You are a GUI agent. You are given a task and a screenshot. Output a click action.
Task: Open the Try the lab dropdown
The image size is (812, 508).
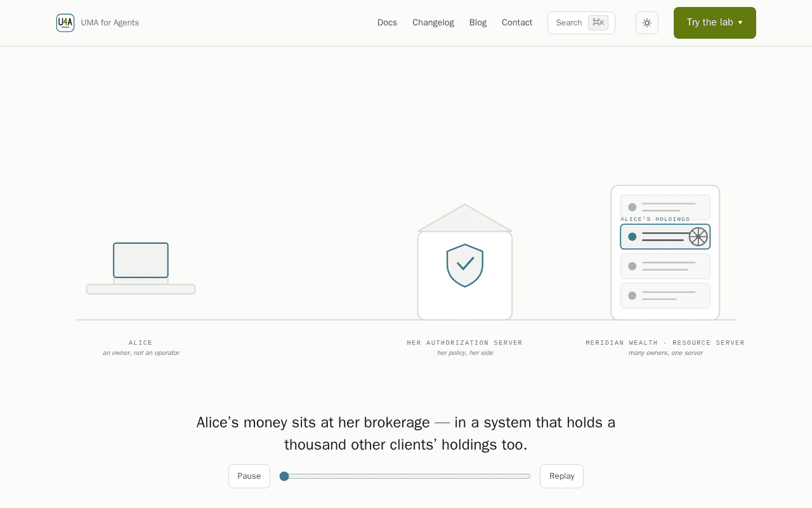[715, 23]
